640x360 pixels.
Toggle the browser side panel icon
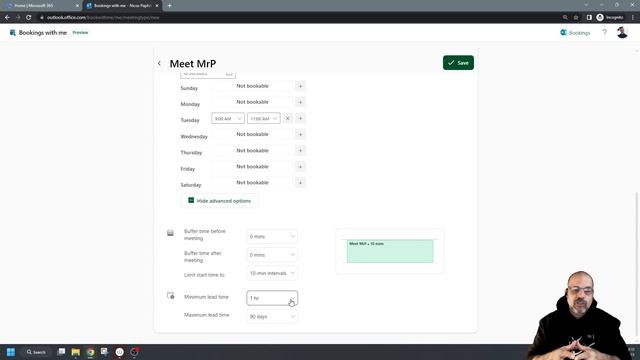[589, 18]
